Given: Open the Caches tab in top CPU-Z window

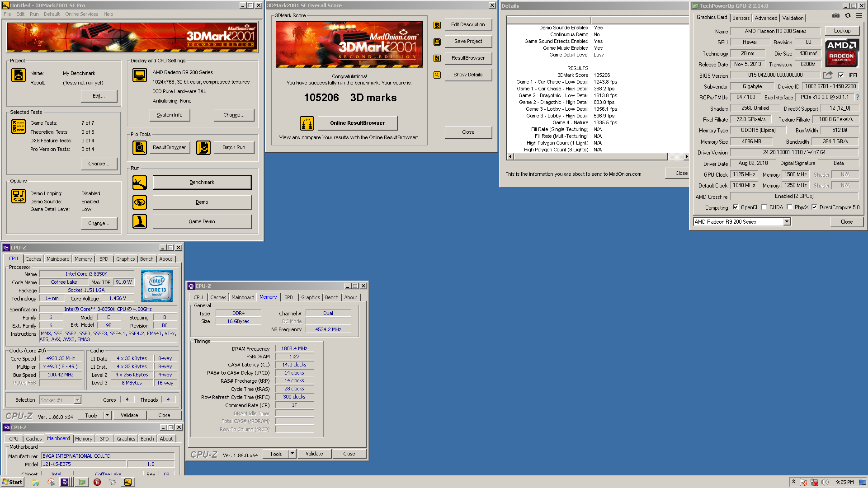Looking at the screenshot, I should pyautogui.click(x=33, y=259).
